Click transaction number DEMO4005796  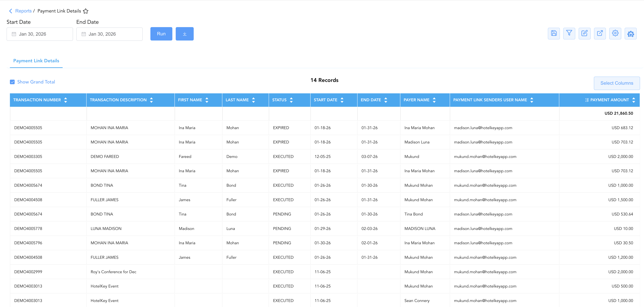28,243
